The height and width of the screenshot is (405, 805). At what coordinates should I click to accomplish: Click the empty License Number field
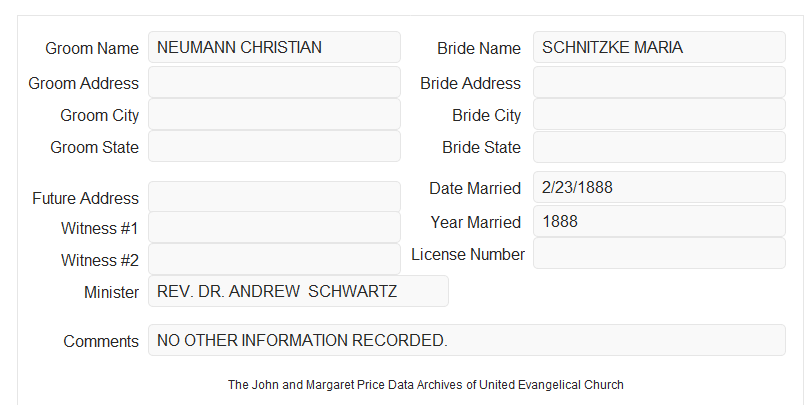[x=659, y=253]
